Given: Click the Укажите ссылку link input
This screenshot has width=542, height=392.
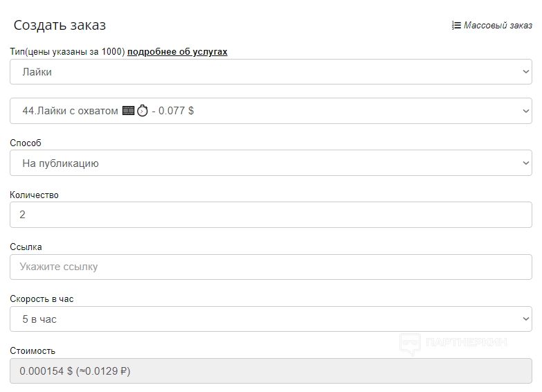Looking at the screenshot, I should click(271, 267).
